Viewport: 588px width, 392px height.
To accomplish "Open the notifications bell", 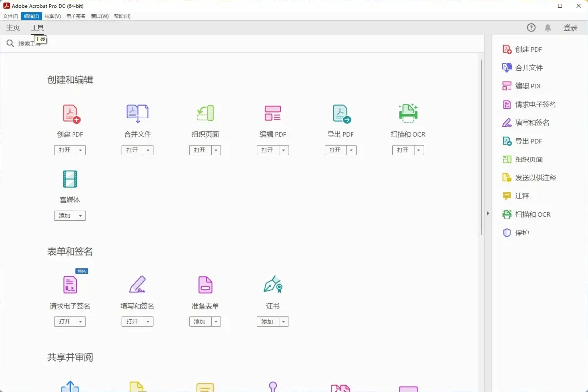I will click(548, 28).
